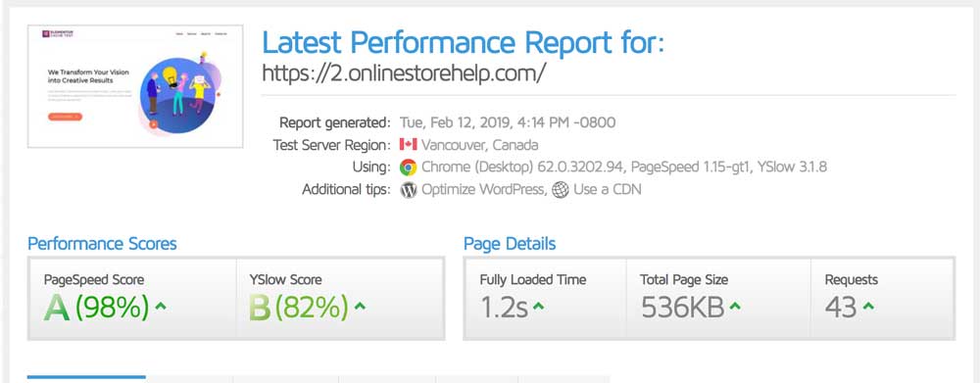Viewport: 980px width, 383px height.
Task: Click green arrow next to 1.2s load time
Action: [x=538, y=307]
